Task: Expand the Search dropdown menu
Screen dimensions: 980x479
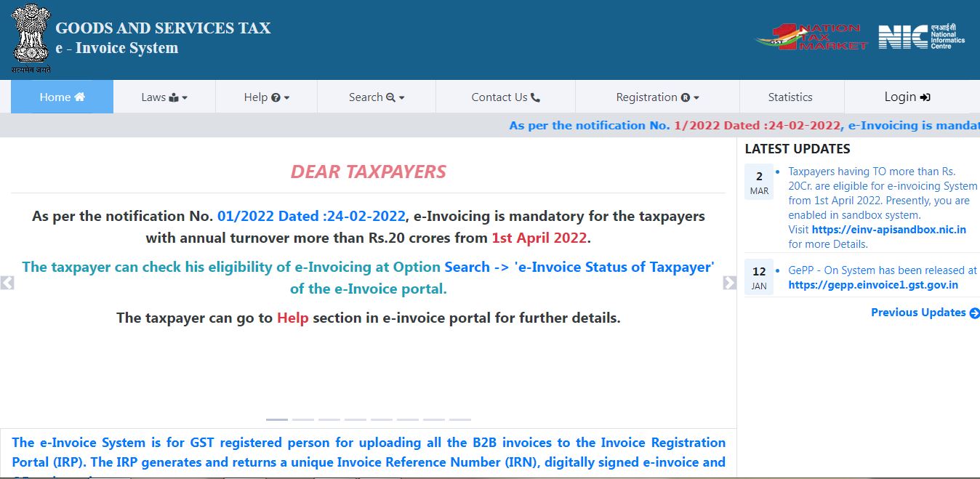Action: (376, 96)
